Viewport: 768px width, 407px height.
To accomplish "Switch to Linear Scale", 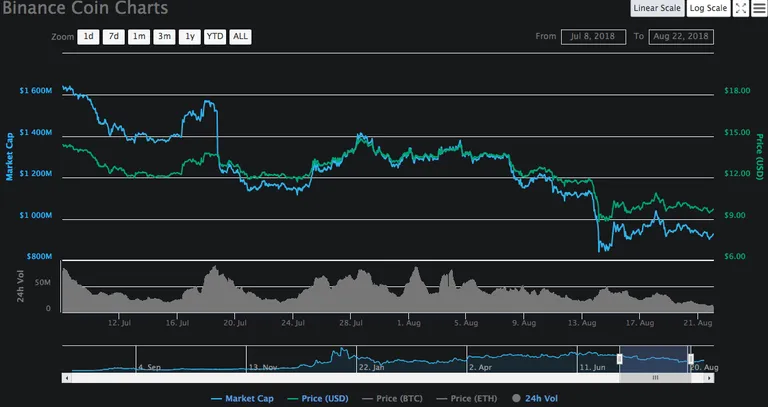I will click(x=657, y=8).
